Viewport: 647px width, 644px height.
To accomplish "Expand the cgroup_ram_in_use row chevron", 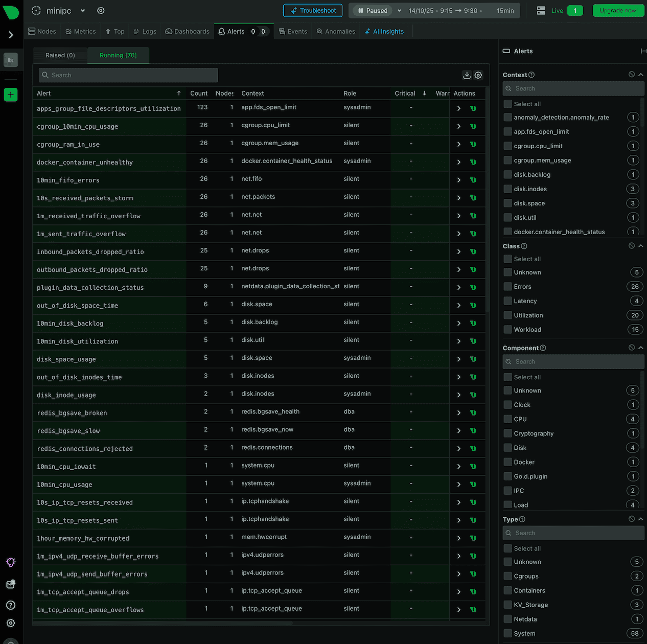I will (458, 144).
